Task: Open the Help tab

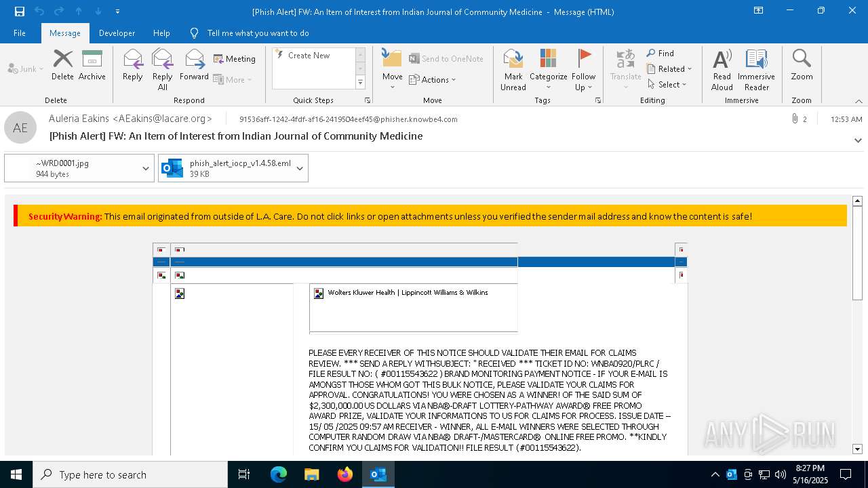Action: 161,33
